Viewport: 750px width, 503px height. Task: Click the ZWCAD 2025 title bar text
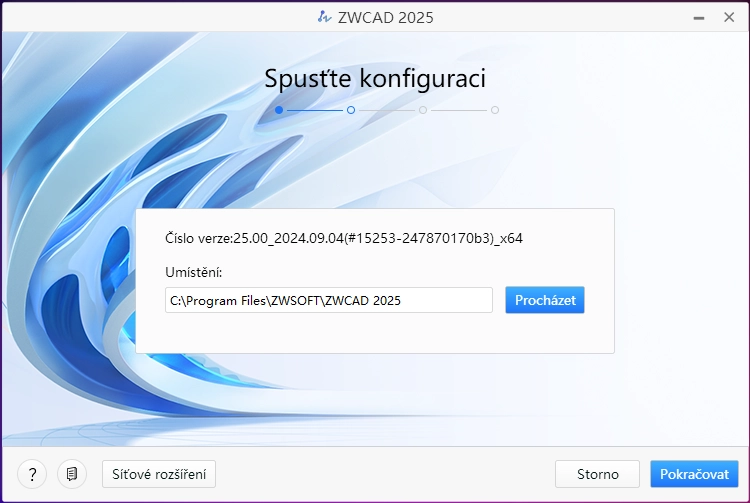(x=385, y=17)
